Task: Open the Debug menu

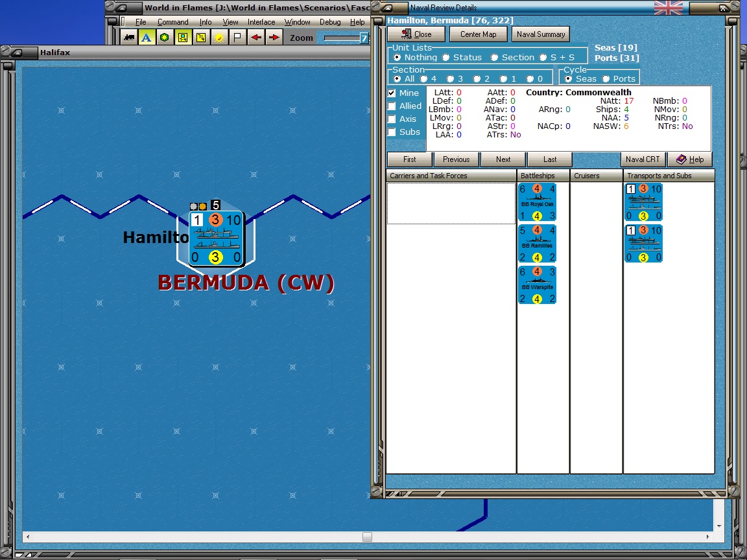Action: pos(329,22)
